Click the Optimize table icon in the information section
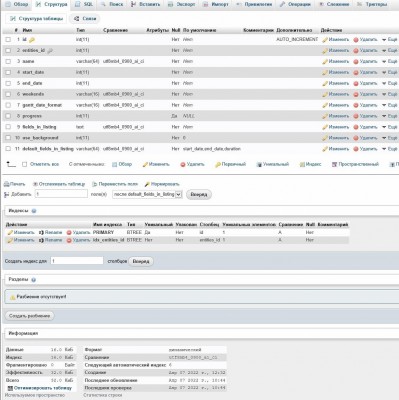 (x=10, y=388)
